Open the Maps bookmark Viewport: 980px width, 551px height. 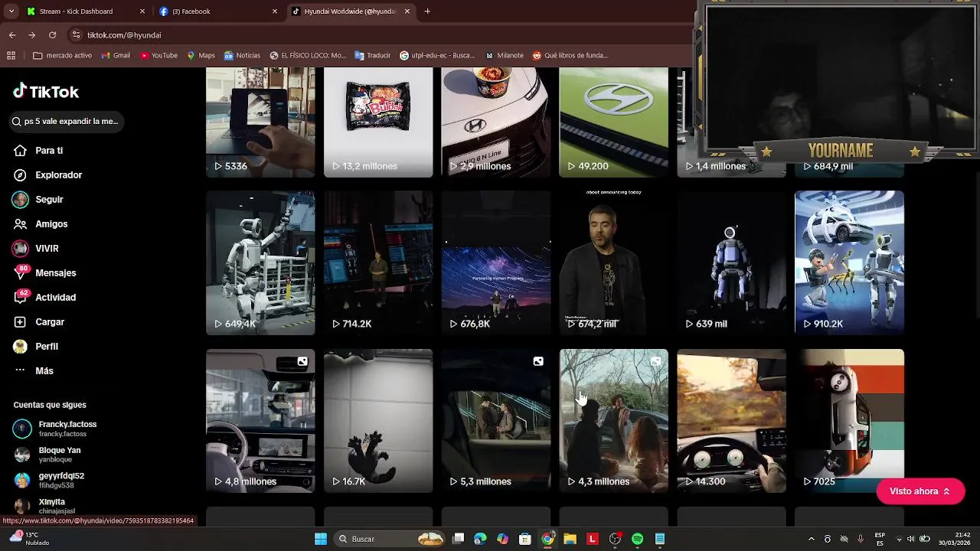click(x=201, y=55)
